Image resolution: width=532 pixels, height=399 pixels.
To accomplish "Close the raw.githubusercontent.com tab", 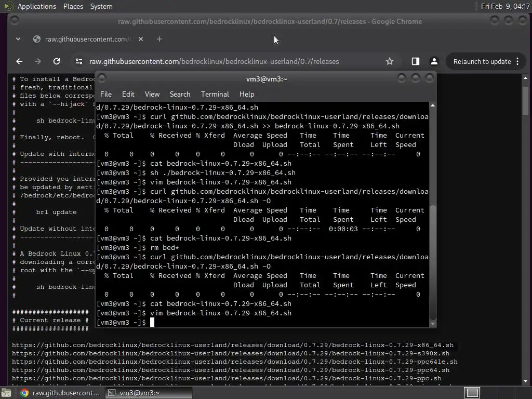I will point(141,39).
